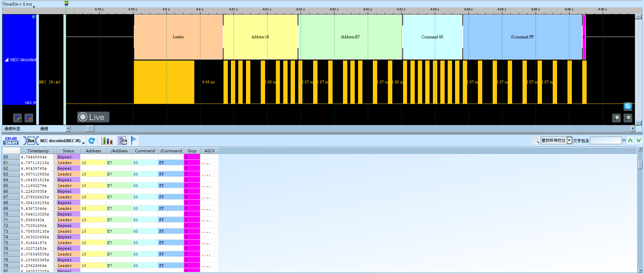Jump to previous search result (up arrow)

pyautogui.click(x=630, y=140)
